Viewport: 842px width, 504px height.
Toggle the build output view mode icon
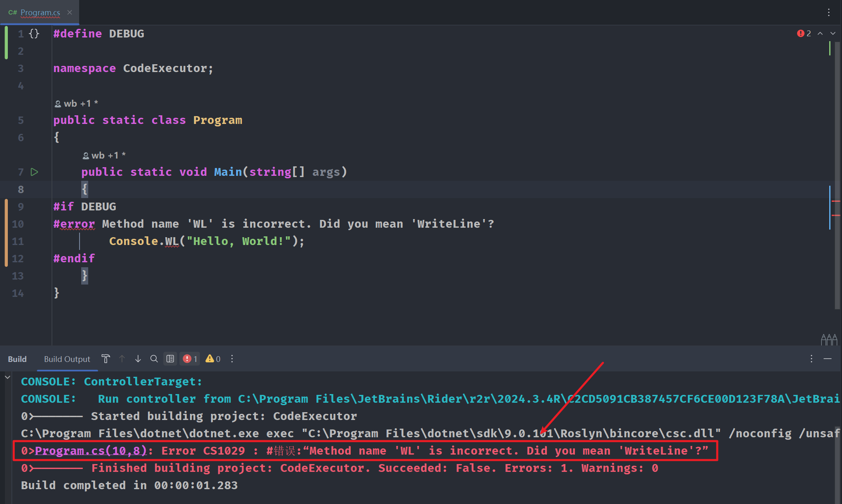(x=170, y=359)
